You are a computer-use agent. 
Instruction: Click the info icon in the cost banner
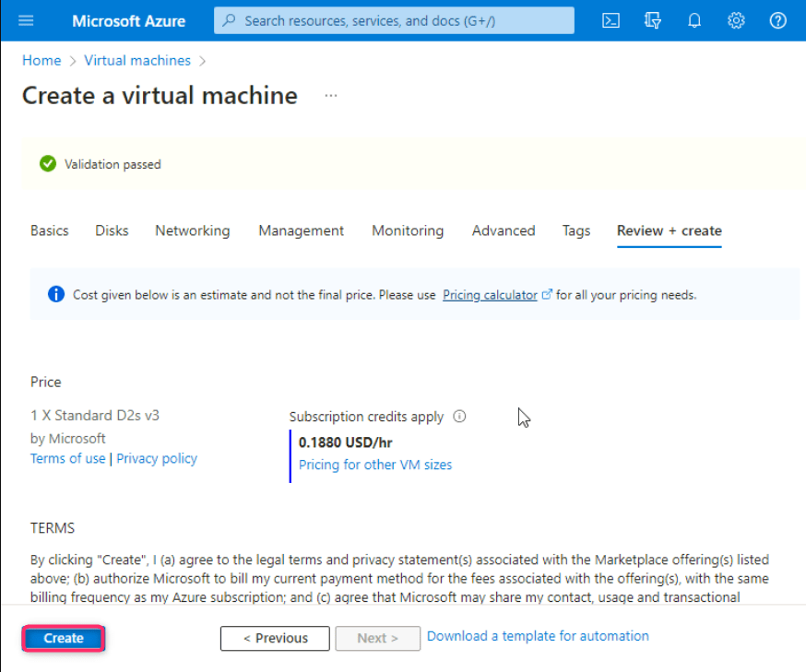point(56,295)
